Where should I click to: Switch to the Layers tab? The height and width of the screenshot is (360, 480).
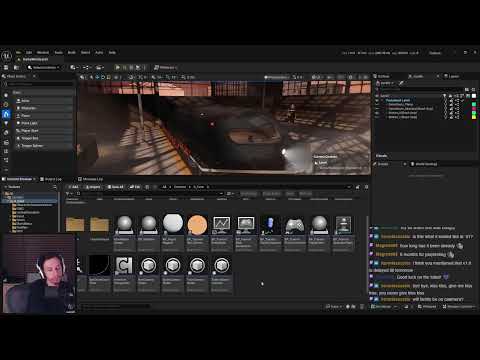452,76
